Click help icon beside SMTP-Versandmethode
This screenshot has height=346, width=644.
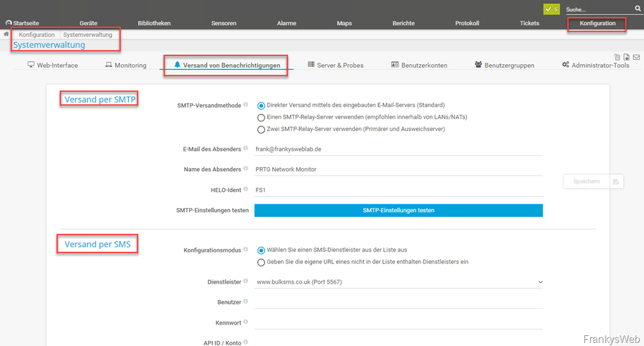point(246,105)
